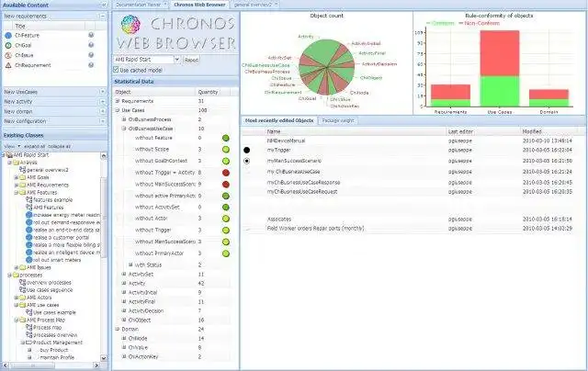Click the colorful Chronos sphere logo
Image resolution: width=588 pixels, height=371 pixels.
click(130, 25)
